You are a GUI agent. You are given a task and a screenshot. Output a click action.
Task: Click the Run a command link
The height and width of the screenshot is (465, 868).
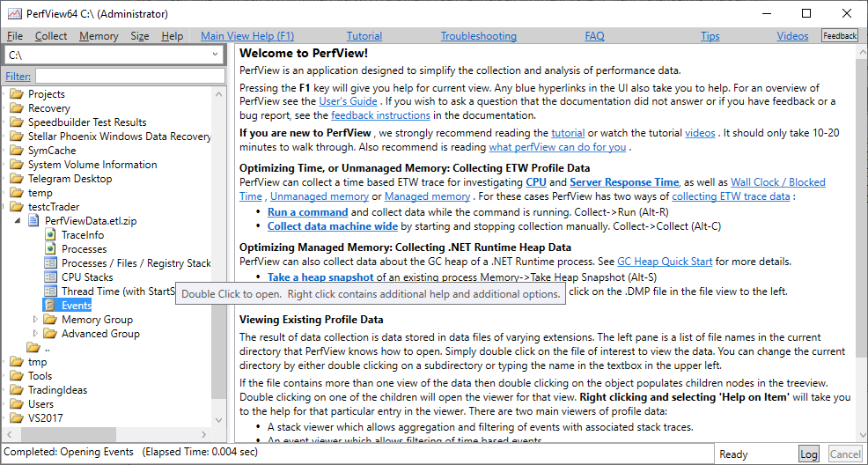pyautogui.click(x=308, y=212)
